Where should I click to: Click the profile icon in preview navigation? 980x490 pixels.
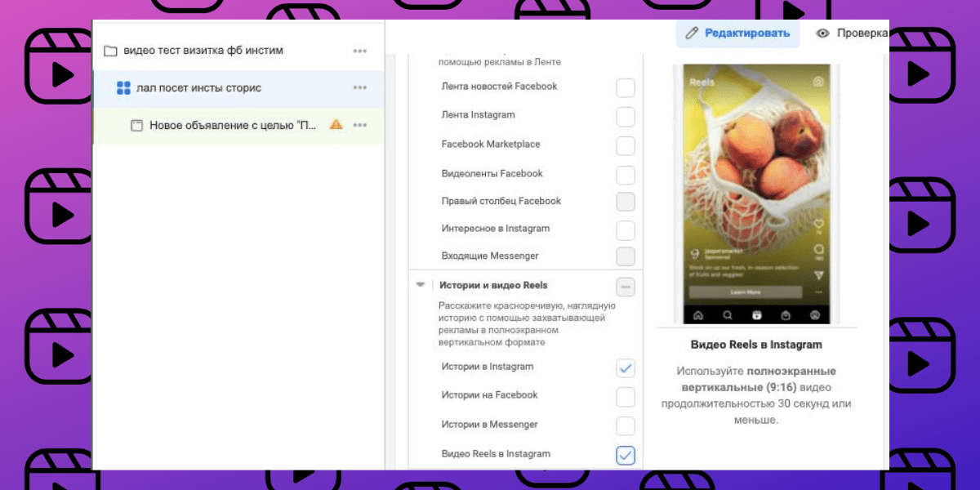pyautogui.click(x=814, y=314)
